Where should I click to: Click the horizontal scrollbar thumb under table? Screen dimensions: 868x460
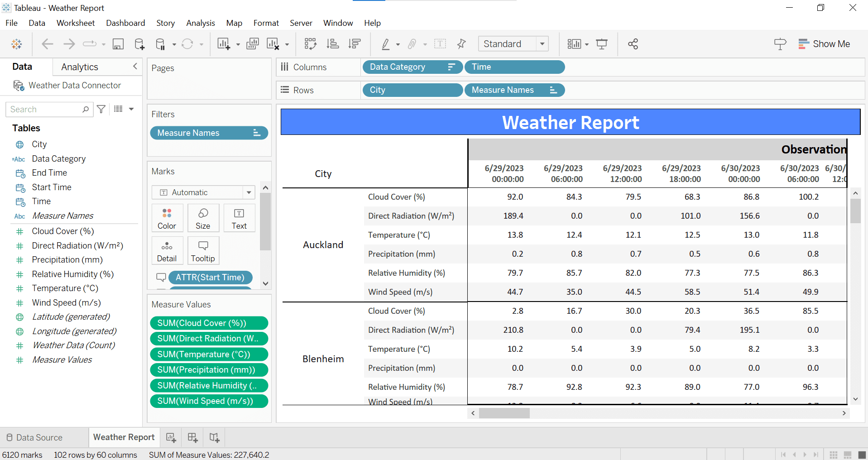[x=504, y=413]
